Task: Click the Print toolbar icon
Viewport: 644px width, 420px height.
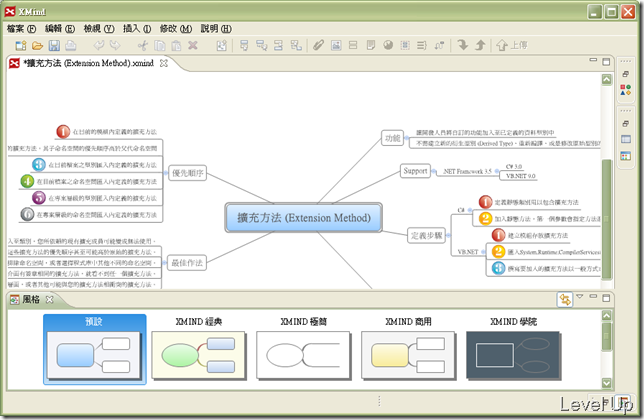Action: (x=71, y=45)
